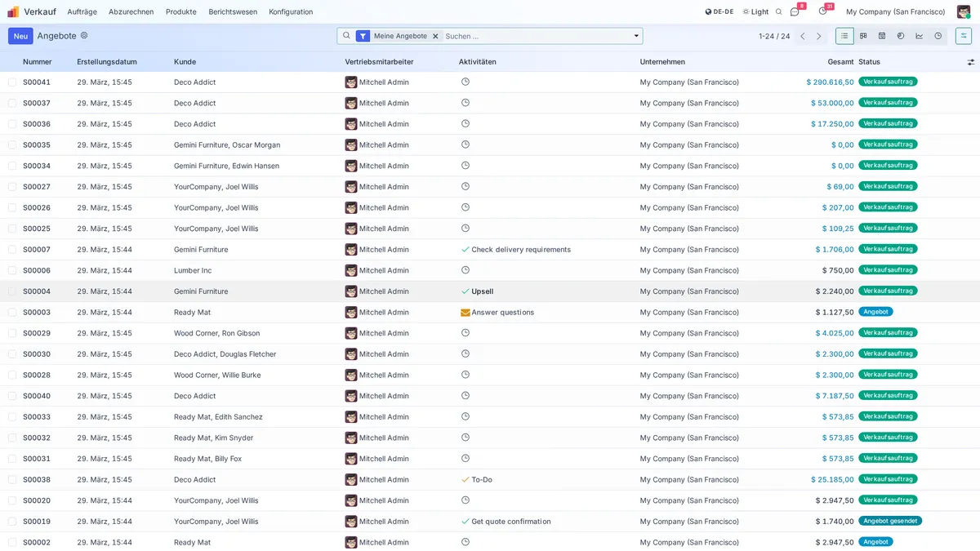
Task: Remove the Meine Angebote filter
Action: click(435, 36)
